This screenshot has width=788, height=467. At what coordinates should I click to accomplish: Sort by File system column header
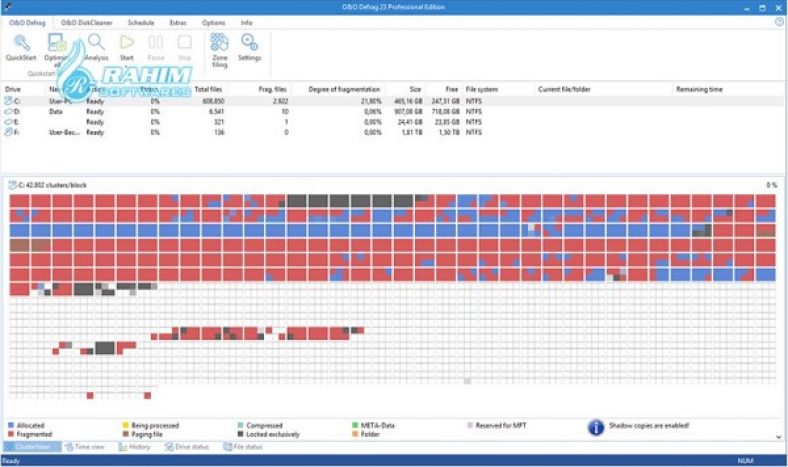click(x=481, y=89)
